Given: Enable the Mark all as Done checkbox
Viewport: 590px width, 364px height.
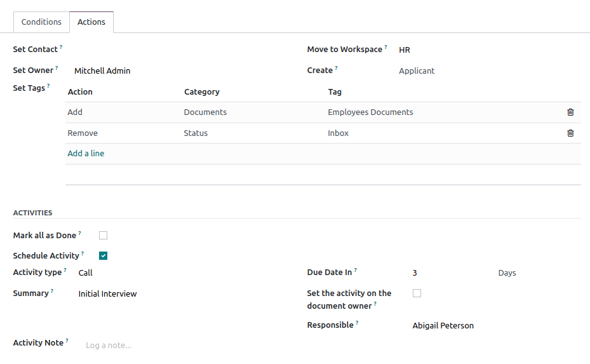Looking at the screenshot, I should tap(104, 235).
